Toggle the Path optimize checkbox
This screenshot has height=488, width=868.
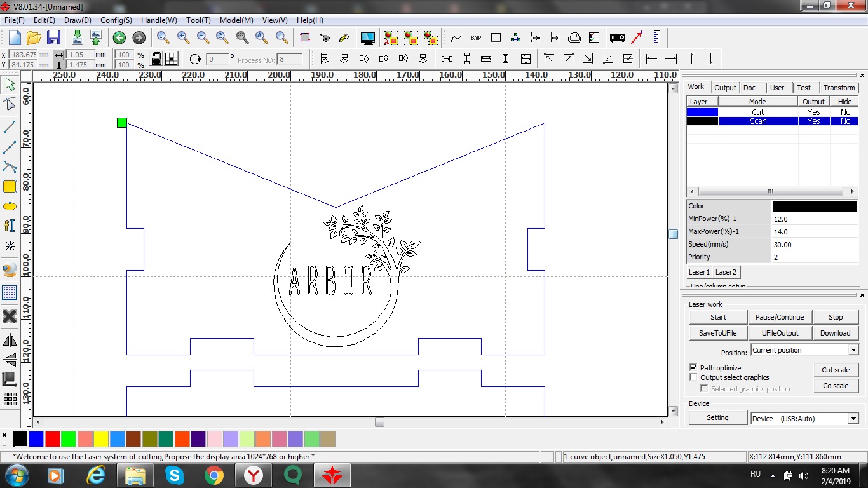[693, 368]
